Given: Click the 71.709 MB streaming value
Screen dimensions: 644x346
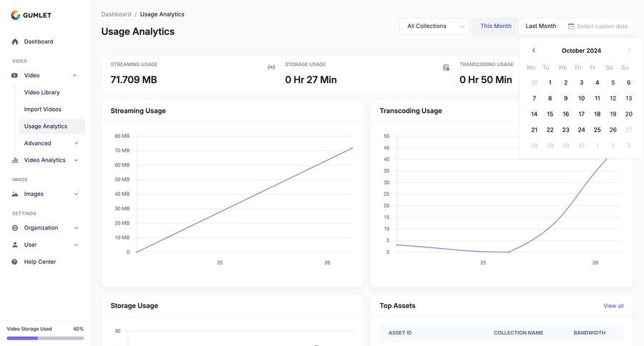Looking at the screenshot, I should [134, 79].
